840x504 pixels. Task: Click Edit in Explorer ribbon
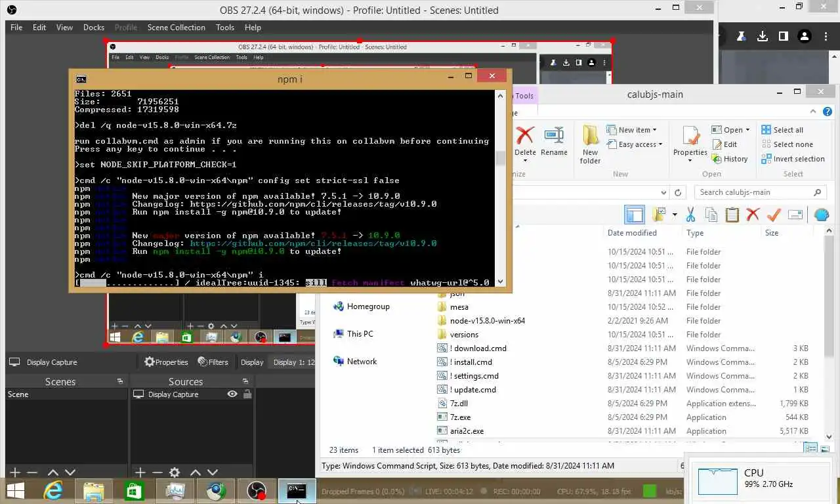pos(724,144)
